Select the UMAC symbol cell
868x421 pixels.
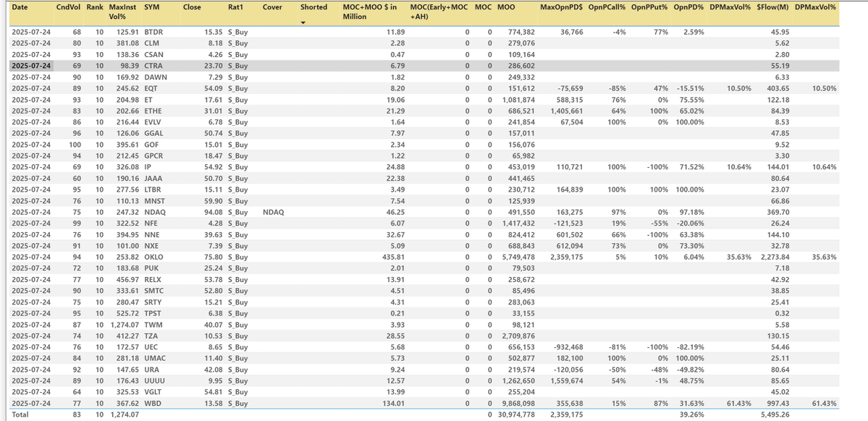click(154, 359)
